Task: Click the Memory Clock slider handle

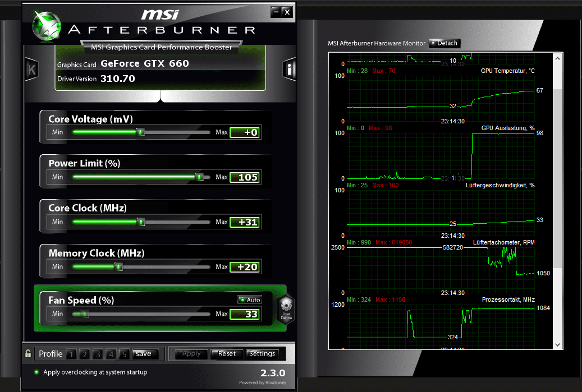Action: click(x=118, y=266)
